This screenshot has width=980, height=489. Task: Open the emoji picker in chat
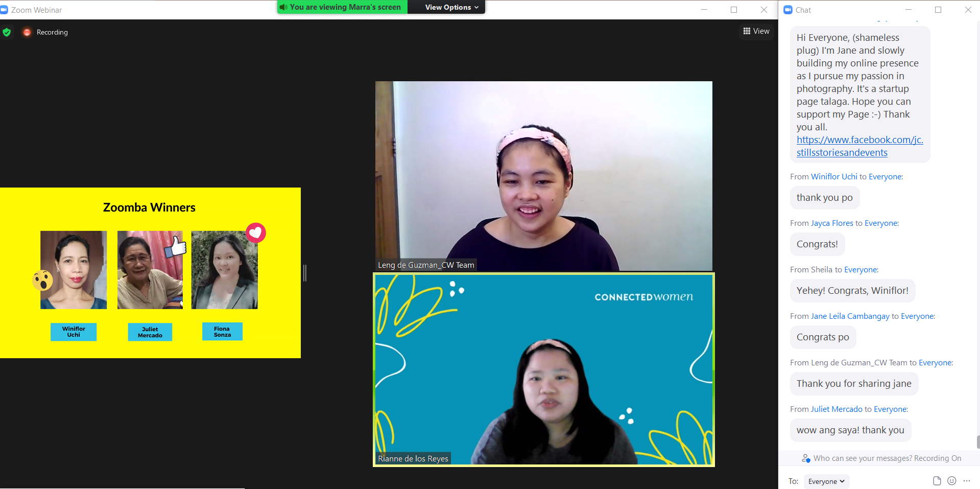point(952,481)
